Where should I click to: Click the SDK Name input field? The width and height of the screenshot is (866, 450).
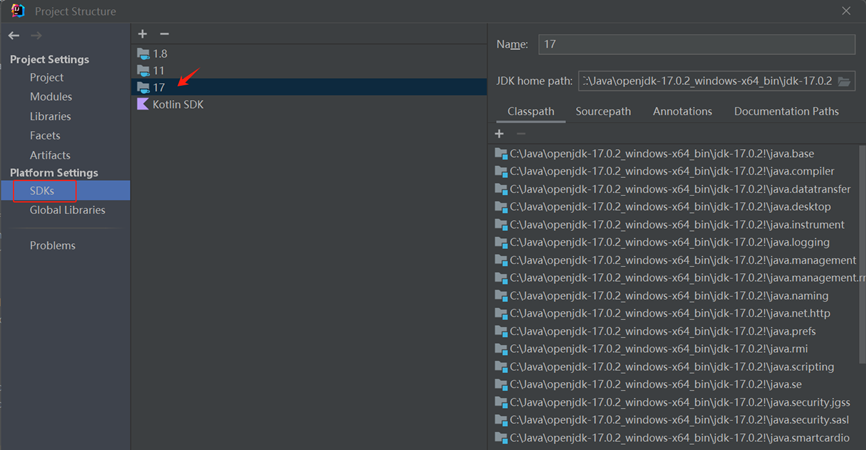(x=696, y=44)
